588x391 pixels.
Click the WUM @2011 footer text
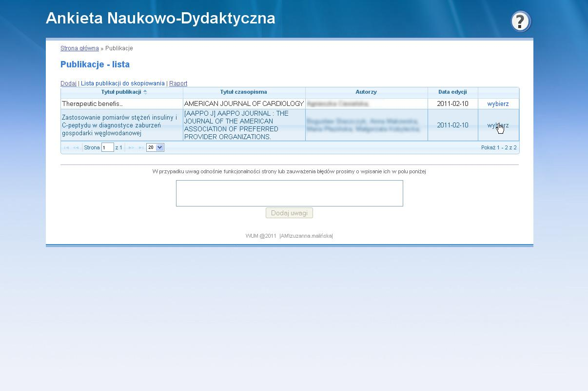261,236
